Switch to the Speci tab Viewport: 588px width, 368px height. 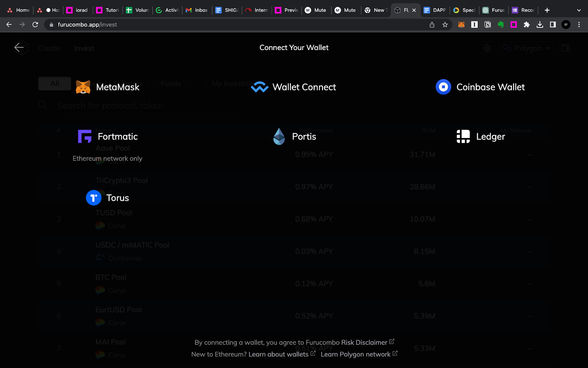[465, 10]
